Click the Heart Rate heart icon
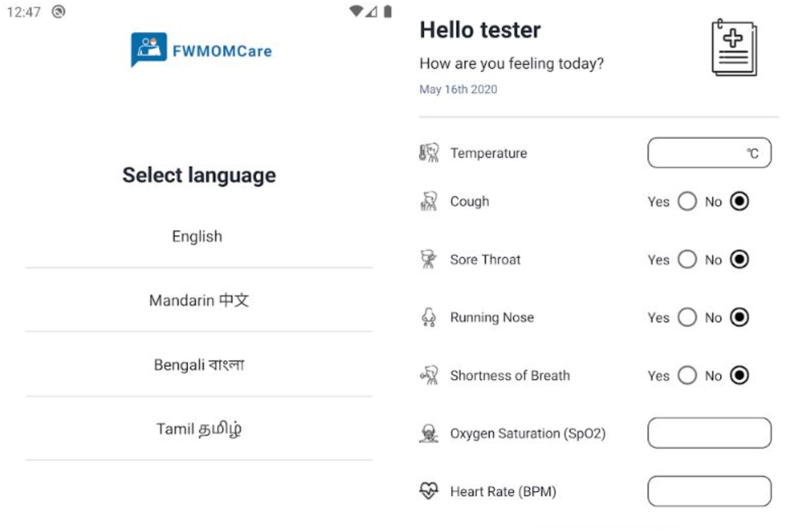Screen dimensions: 798x532 click(x=429, y=491)
